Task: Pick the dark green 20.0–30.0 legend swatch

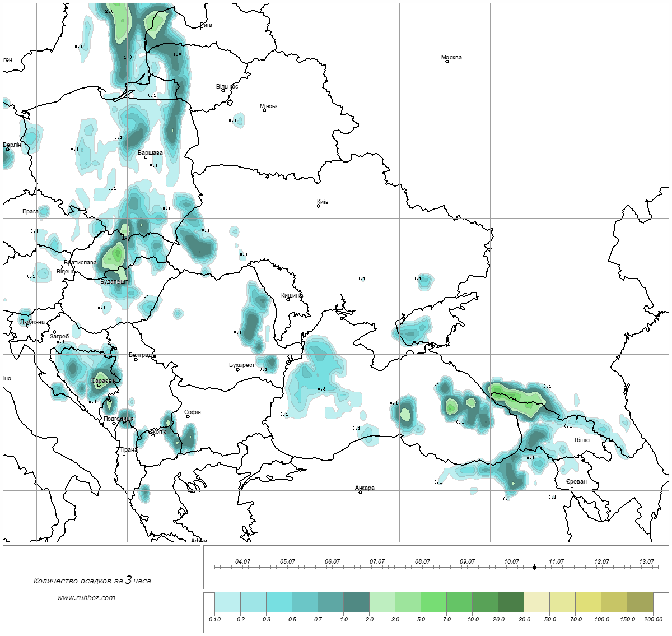Action: click(511, 603)
